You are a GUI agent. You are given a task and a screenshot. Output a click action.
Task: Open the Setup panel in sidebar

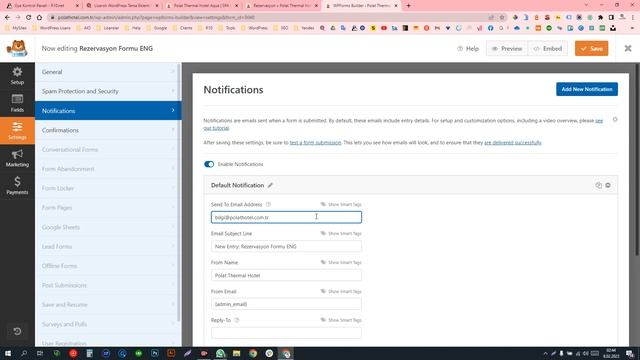click(x=17, y=76)
